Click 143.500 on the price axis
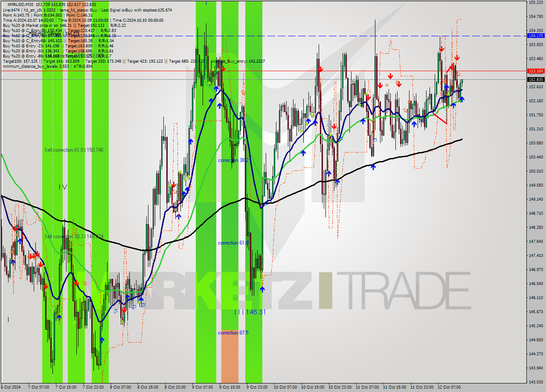 click(536, 382)
